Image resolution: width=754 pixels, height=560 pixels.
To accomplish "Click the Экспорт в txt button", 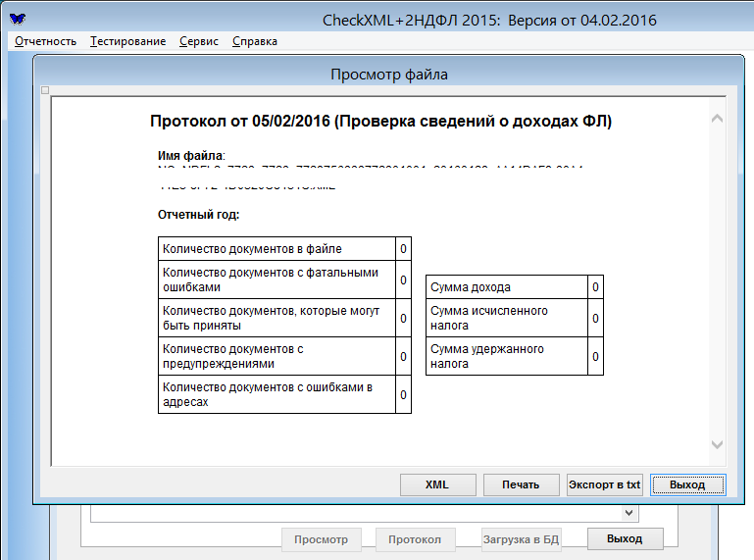I will click(604, 484).
